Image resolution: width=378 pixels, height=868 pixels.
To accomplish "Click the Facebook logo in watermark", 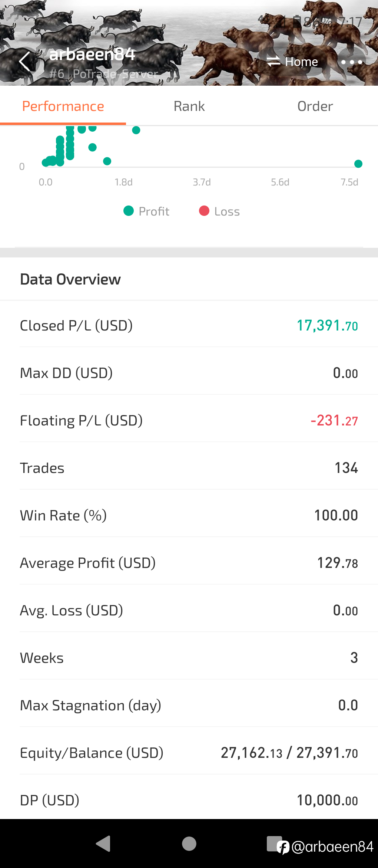I will coord(283,848).
